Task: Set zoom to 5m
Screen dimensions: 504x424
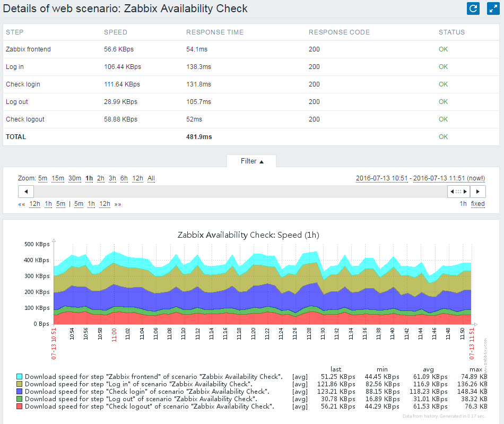Action: tap(43, 178)
